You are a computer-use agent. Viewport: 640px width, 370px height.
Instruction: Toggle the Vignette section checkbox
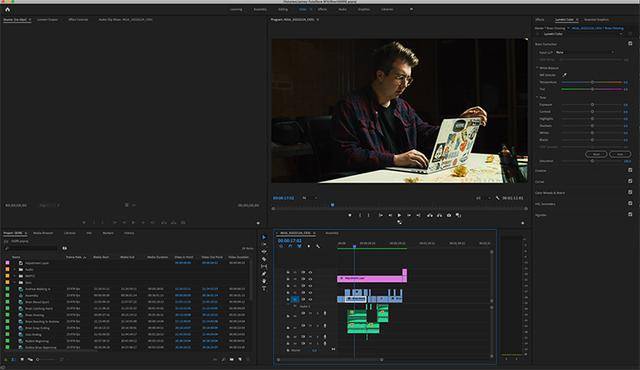click(630, 215)
